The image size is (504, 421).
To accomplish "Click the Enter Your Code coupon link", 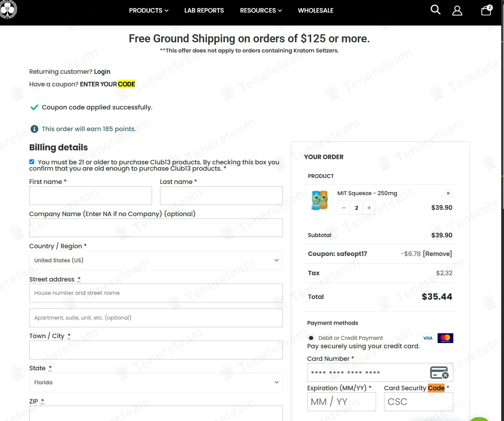I will coord(107,84).
